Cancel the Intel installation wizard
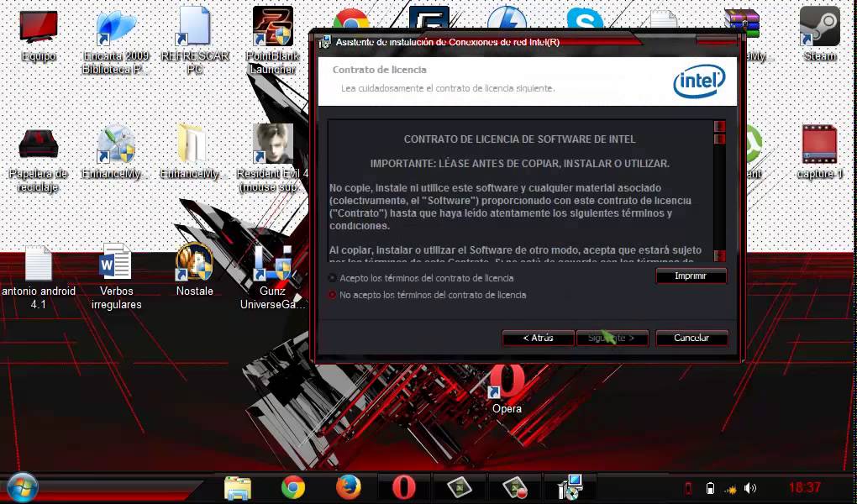This screenshot has width=857, height=504. click(691, 338)
